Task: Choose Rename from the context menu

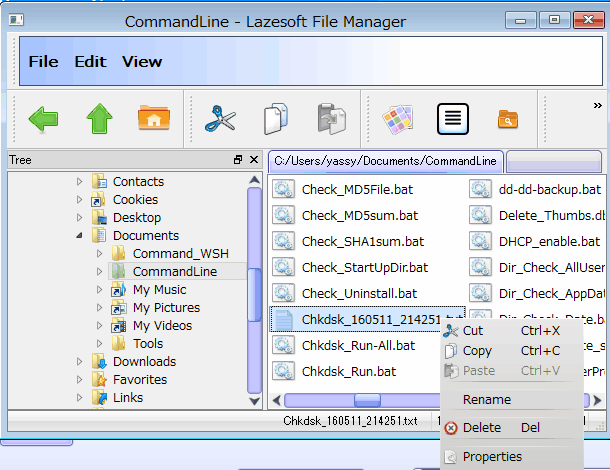Action: click(511, 400)
